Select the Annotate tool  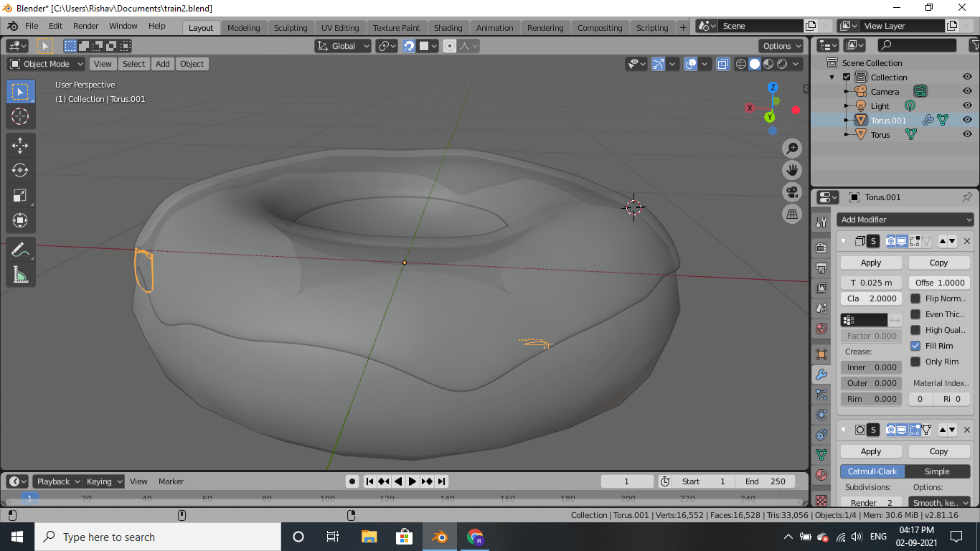point(20,249)
